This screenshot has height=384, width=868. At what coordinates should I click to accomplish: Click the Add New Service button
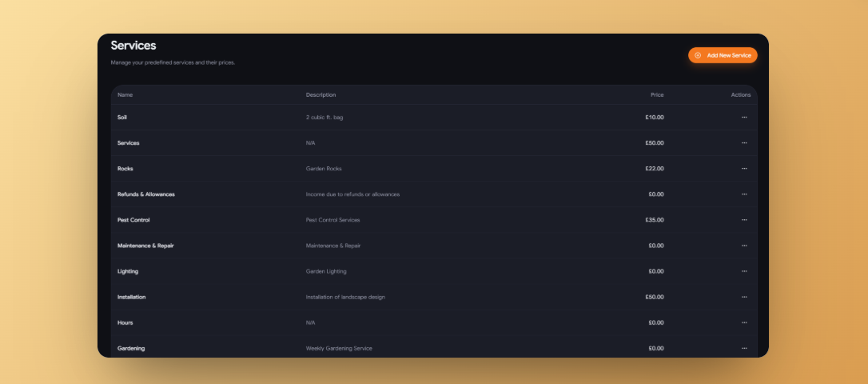pos(723,55)
